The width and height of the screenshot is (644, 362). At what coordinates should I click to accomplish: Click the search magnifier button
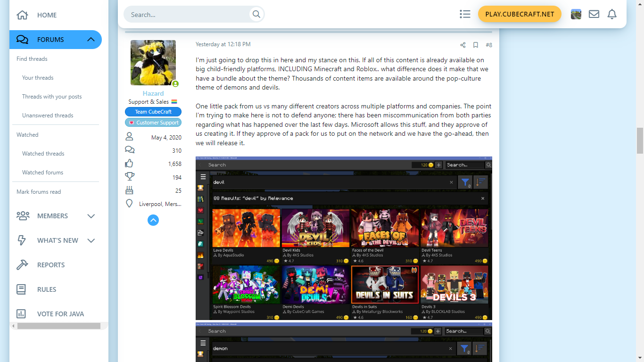[256, 14]
